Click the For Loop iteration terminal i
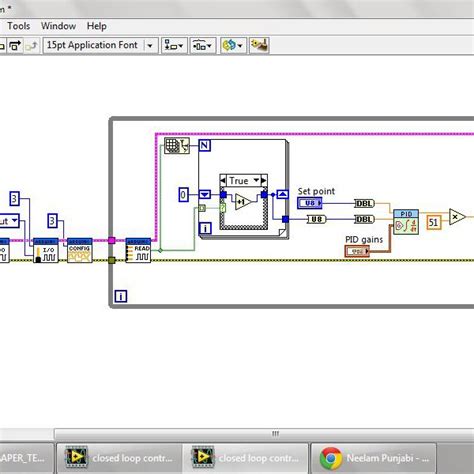This screenshot has height=474, width=474. [x=205, y=228]
